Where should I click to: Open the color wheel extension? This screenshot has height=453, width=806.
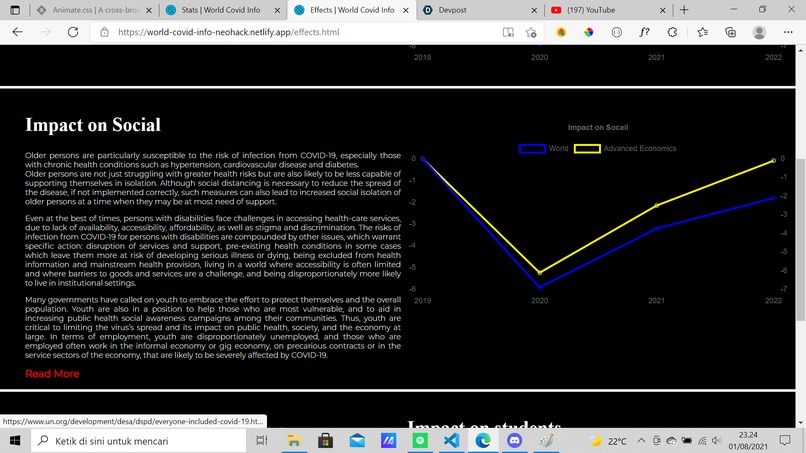(x=589, y=32)
